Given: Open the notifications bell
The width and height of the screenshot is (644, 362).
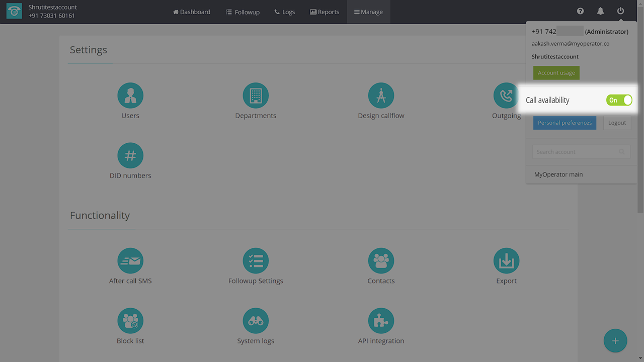Looking at the screenshot, I should pos(600,11).
